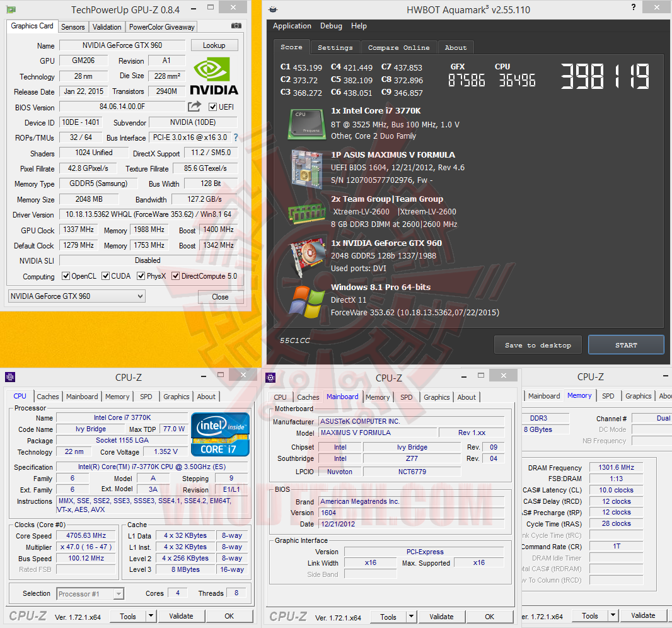This screenshot has width=672, height=628.
Task: Expand the Tools arrow in left CPU-Z
Action: click(151, 616)
